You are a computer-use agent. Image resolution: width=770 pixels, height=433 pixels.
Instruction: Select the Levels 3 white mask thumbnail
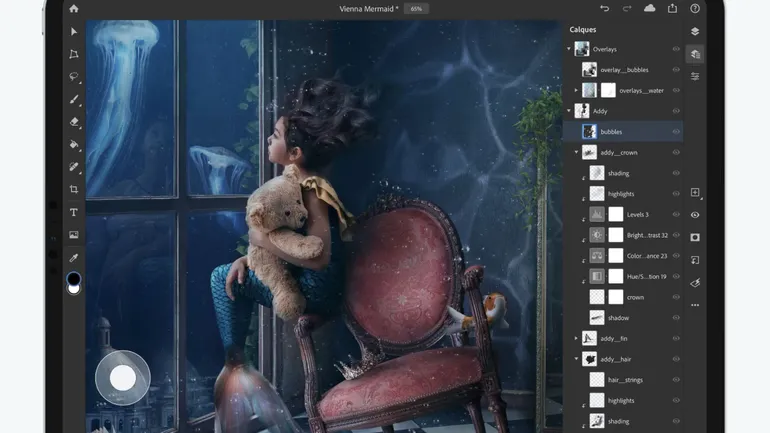pyautogui.click(x=616, y=215)
